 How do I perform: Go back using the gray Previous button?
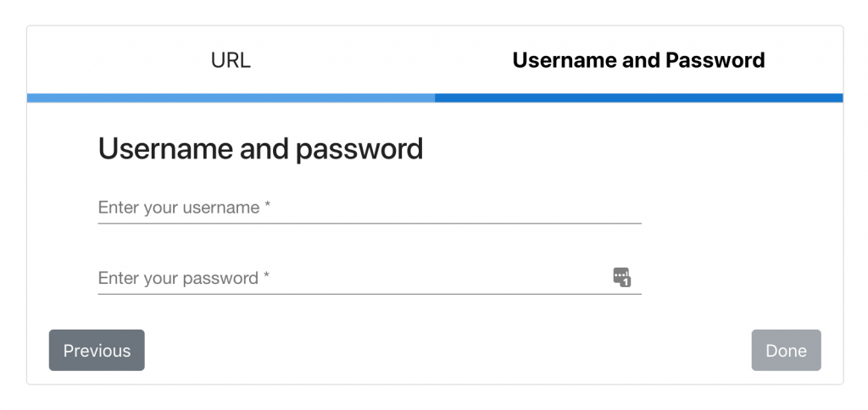[x=97, y=350]
